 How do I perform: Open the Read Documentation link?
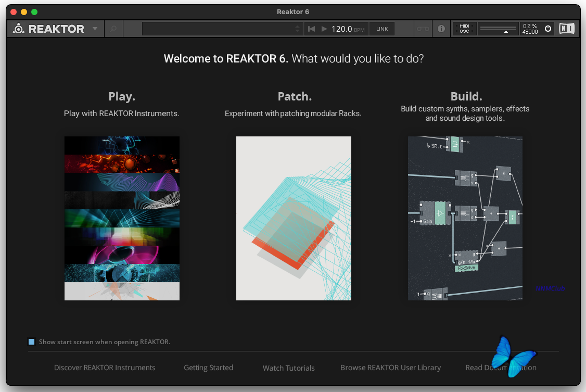click(501, 368)
